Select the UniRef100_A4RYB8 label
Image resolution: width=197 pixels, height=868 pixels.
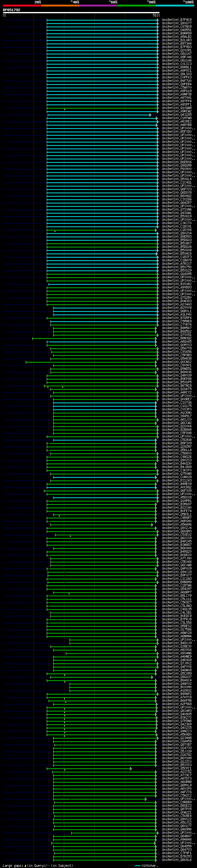[x=177, y=125]
